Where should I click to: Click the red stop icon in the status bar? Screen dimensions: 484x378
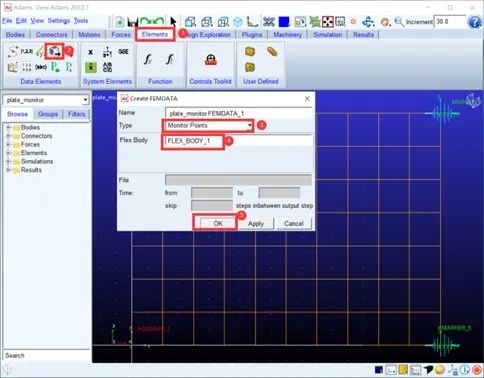(x=477, y=370)
